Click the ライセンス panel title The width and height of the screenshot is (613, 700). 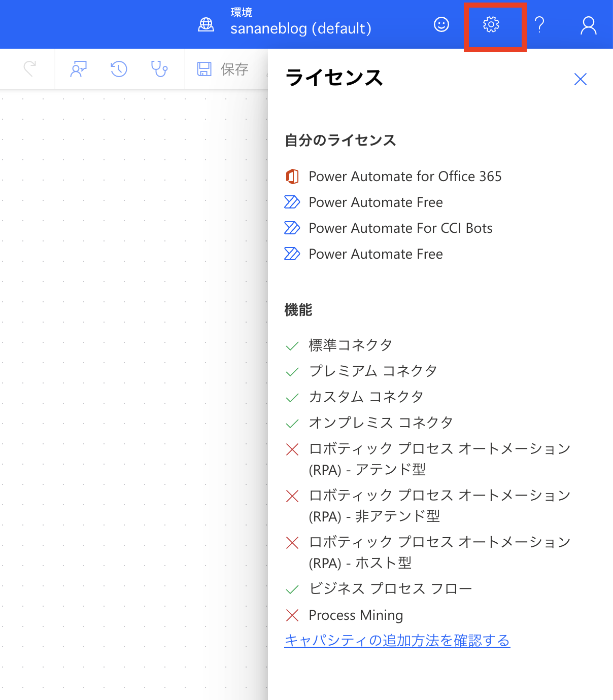[x=334, y=78]
